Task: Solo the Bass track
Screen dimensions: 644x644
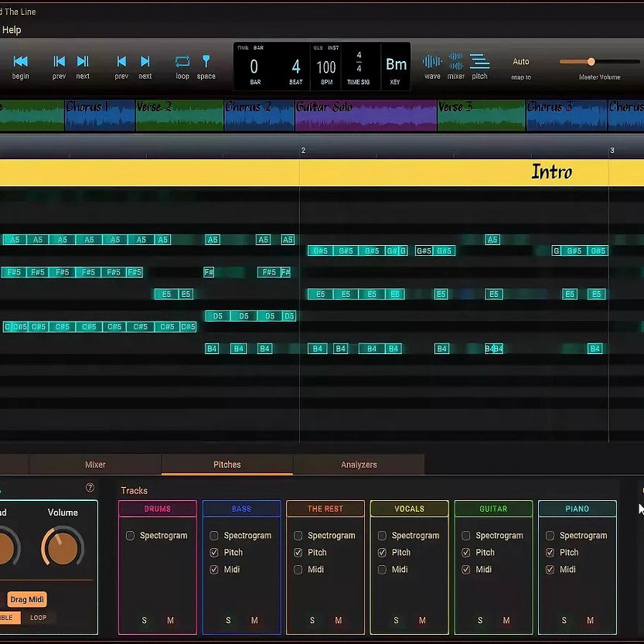Action: (x=228, y=620)
